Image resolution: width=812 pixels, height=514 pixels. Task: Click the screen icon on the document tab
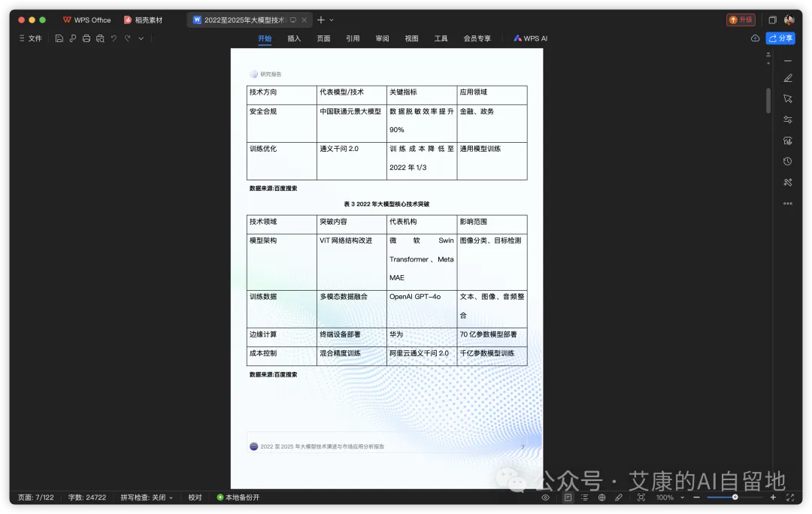point(293,20)
